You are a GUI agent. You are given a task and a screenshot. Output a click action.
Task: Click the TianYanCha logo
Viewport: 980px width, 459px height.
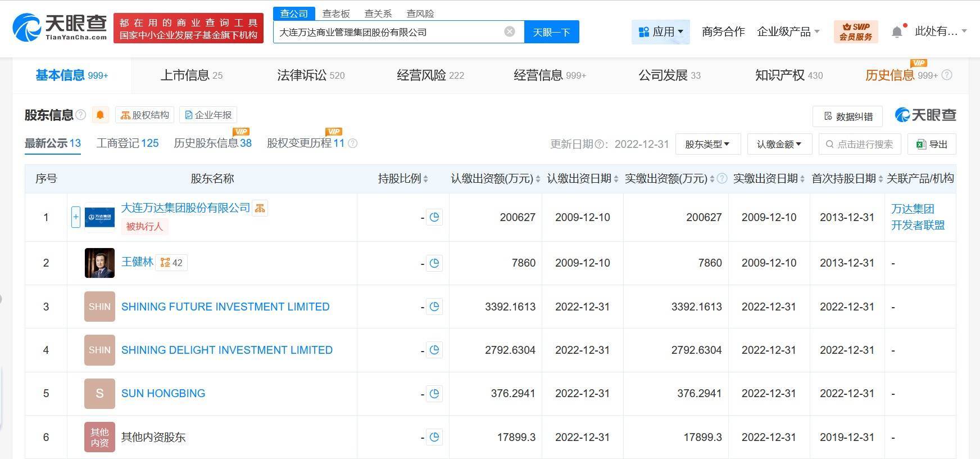[60, 27]
